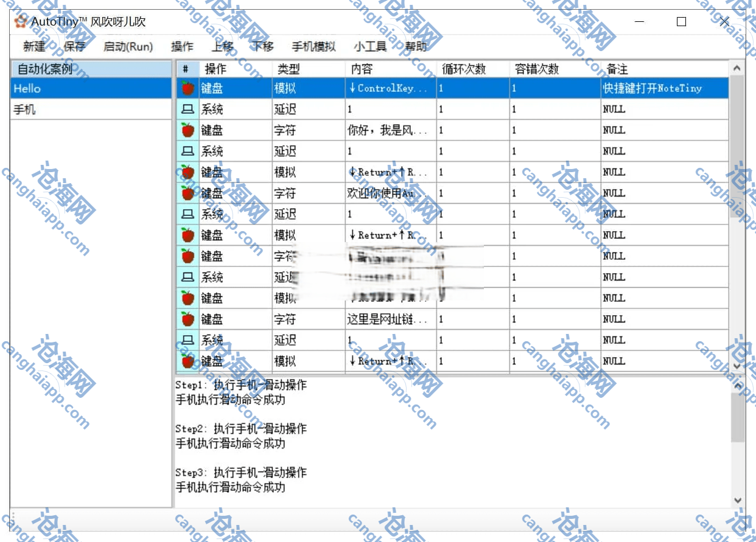This screenshot has width=756, height=542.
Task: Open the 新建 menu
Action: coord(34,46)
